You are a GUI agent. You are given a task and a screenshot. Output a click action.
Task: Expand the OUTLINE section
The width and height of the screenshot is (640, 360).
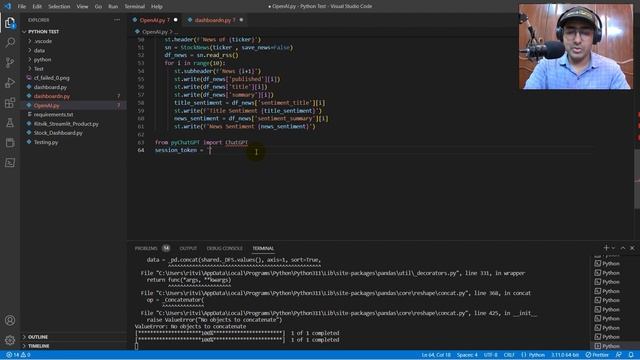[x=38, y=337]
